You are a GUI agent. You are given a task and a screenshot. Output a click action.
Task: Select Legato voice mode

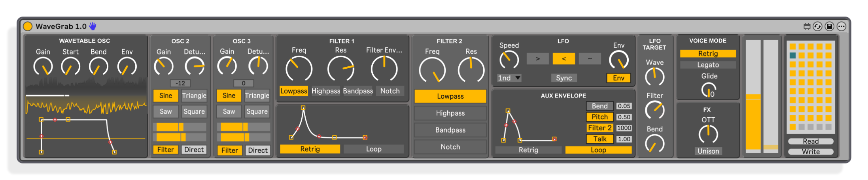click(708, 65)
